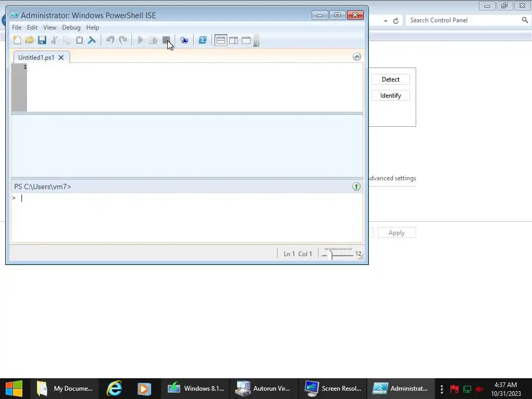Copy selection with the Copy icon
This screenshot has width=532, height=399.
[66, 40]
